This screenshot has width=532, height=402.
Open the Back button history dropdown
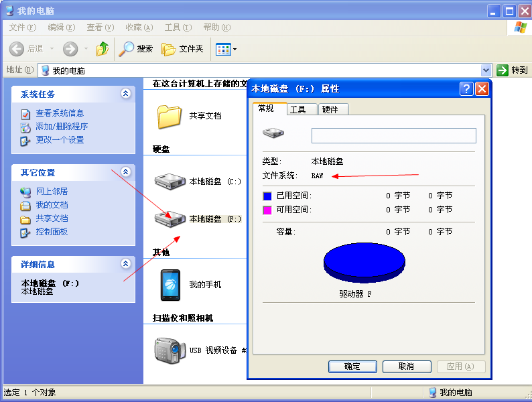pos(52,49)
